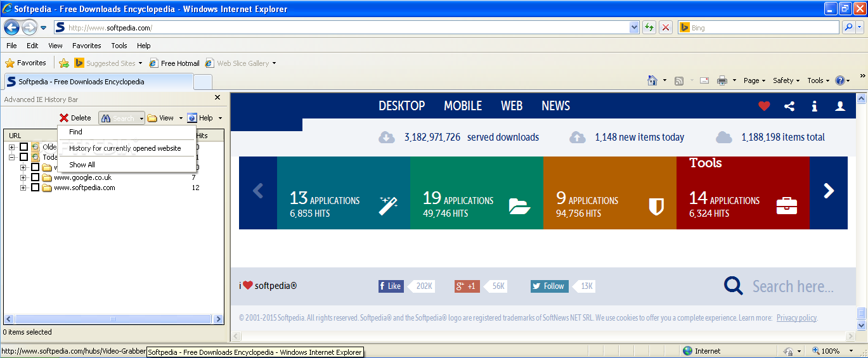The height and width of the screenshot is (358, 868).
Task: Expand the www.google.co.uk node
Action: click(x=23, y=177)
